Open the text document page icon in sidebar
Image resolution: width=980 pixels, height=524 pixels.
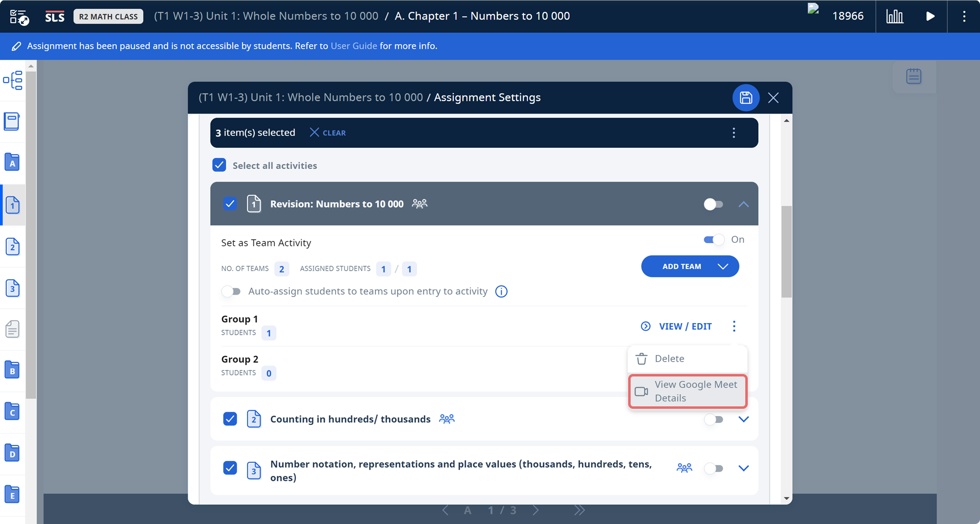[13, 329]
